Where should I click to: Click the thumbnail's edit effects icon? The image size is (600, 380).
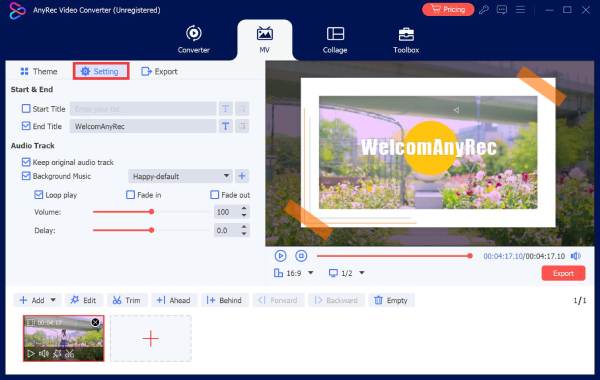[57, 354]
